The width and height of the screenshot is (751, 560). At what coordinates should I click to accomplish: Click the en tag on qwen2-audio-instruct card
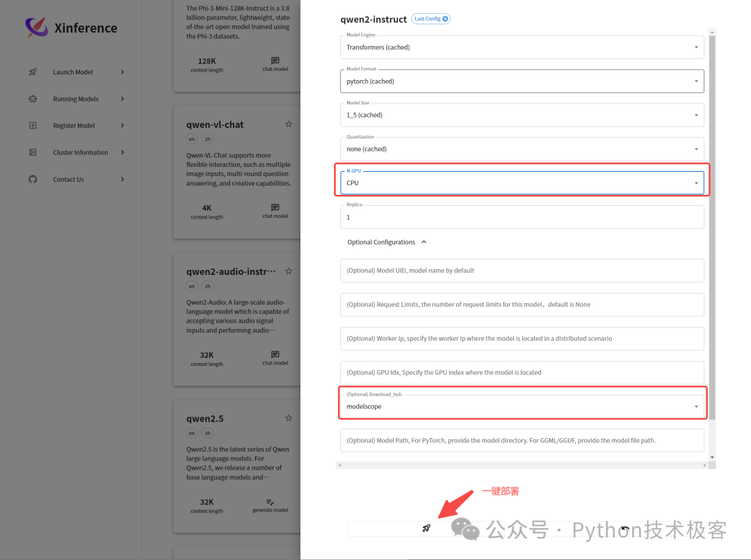click(192, 286)
